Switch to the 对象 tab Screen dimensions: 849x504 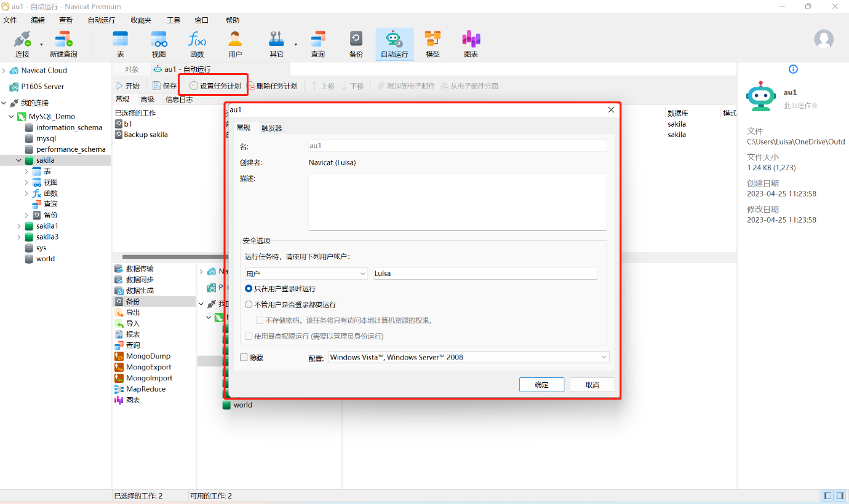[132, 69]
